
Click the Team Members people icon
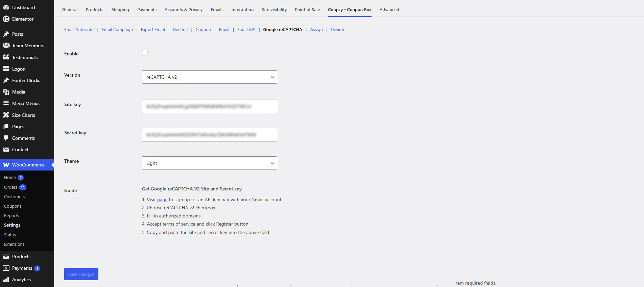pyautogui.click(x=6, y=46)
